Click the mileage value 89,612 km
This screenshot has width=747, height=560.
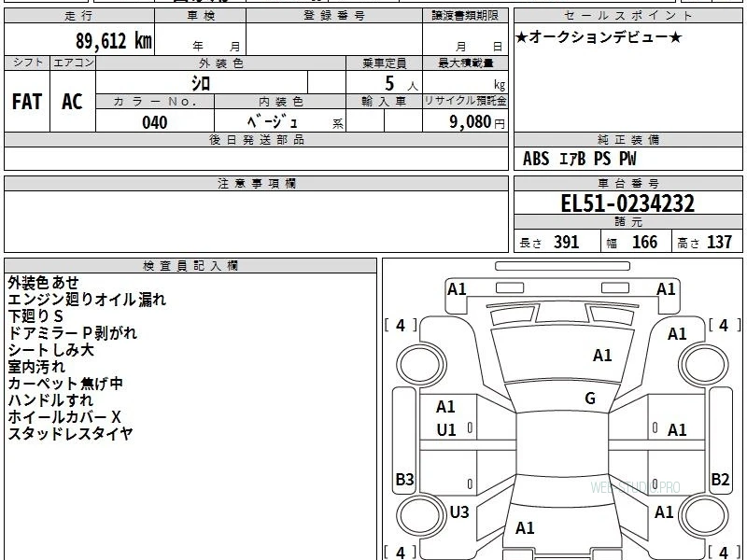pyautogui.click(x=114, y=40)
